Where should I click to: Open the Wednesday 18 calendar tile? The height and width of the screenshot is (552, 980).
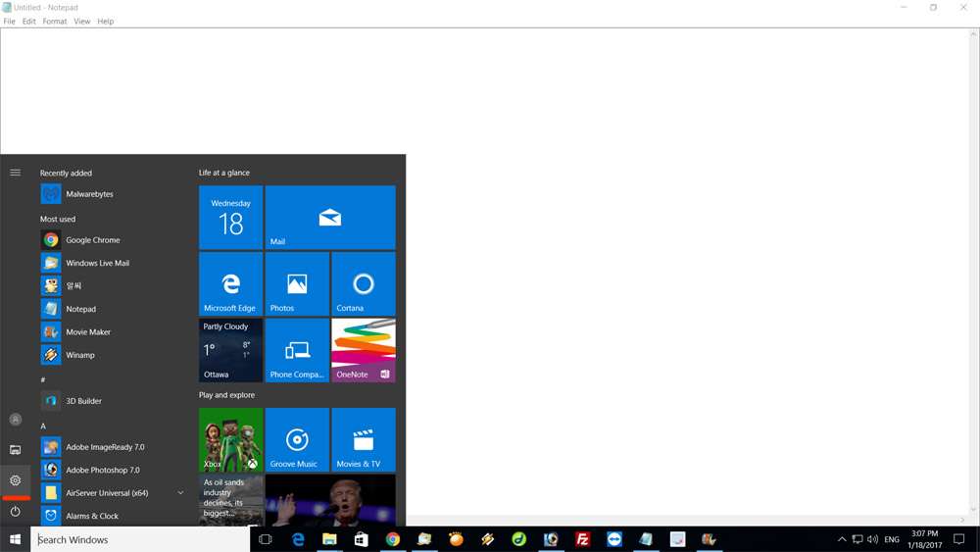(230, 218)
